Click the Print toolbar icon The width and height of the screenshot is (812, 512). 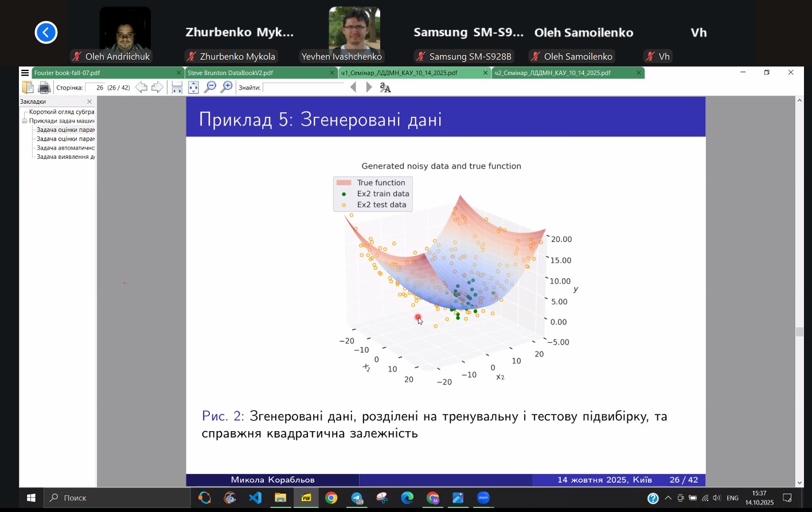pos(44,87)
